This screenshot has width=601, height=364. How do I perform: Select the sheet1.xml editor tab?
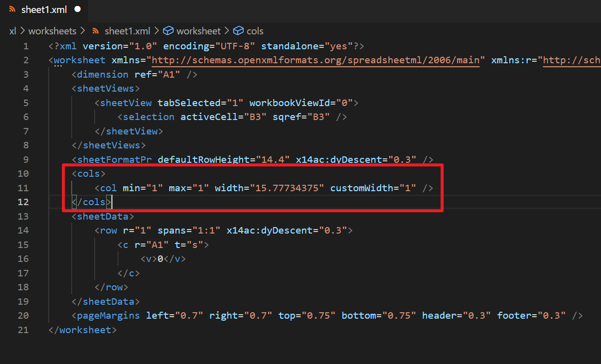pyautogui.click(x=44, y=9)
